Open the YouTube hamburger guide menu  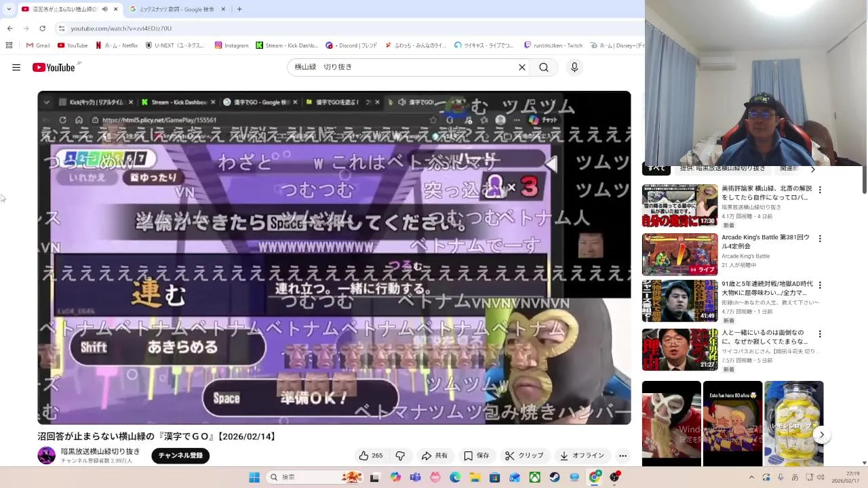pos(16,67)
